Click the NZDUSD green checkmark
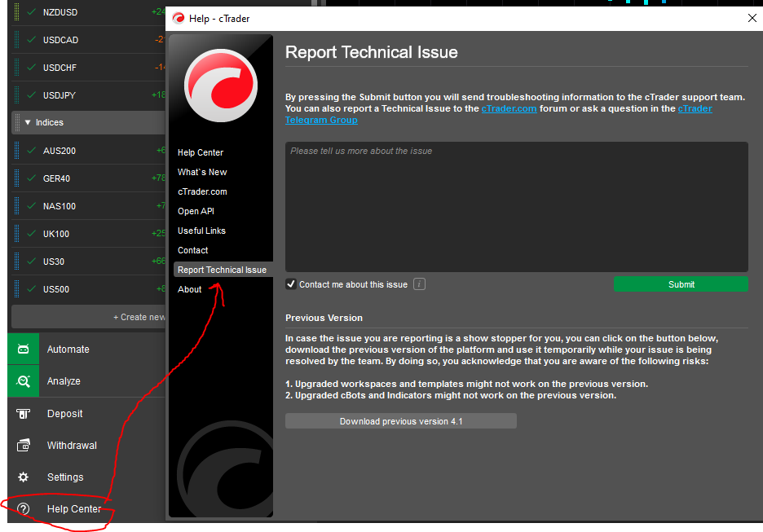Viewport: 763px width, 532px height. (x=31, y=11)
